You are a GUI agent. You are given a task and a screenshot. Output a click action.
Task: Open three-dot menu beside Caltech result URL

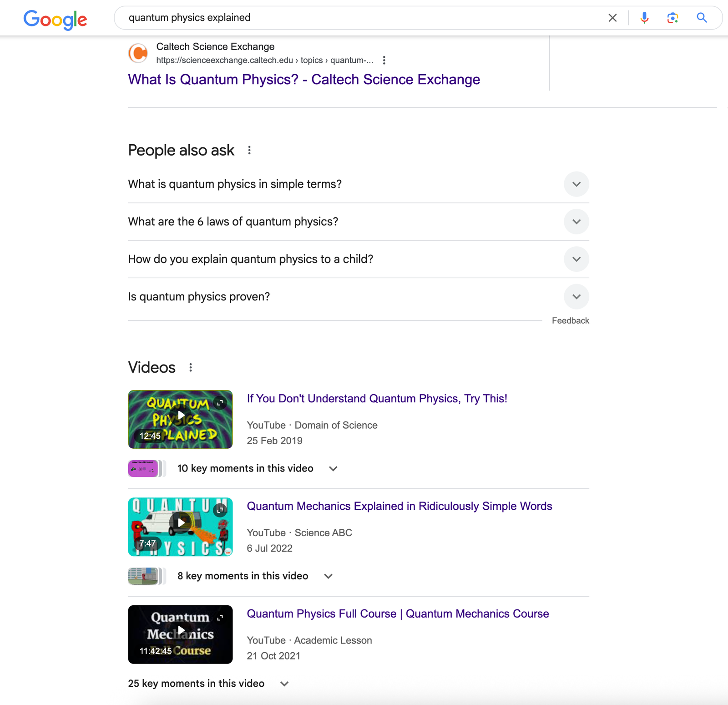coord(384,60)
